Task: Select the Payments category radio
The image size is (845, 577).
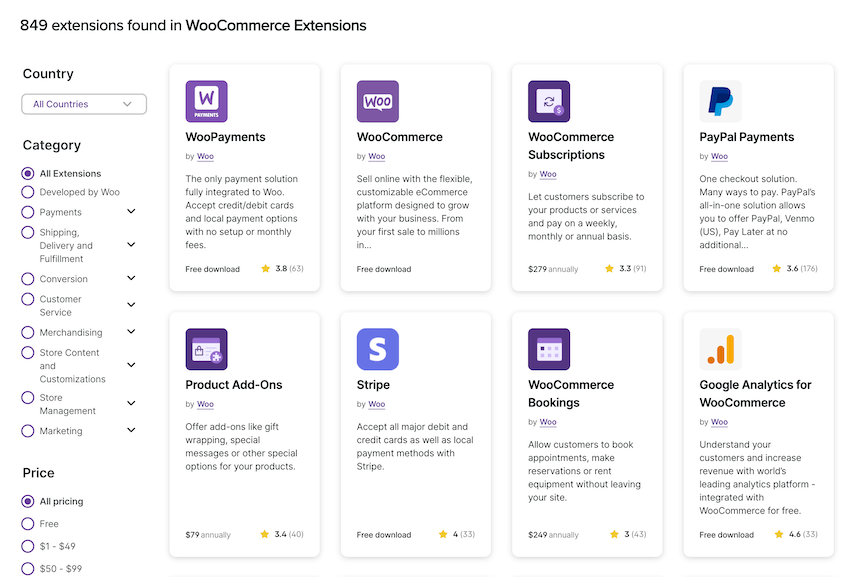Action: [27, 212]
